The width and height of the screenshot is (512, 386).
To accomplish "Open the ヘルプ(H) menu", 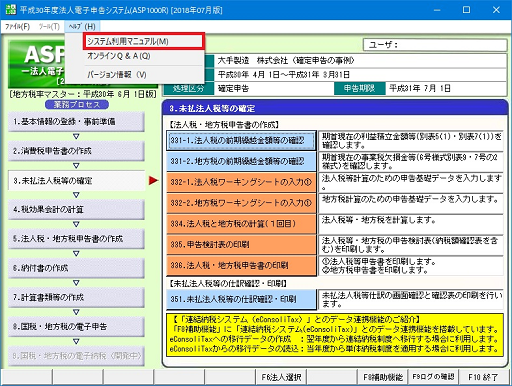I will [x=82, y=26].
